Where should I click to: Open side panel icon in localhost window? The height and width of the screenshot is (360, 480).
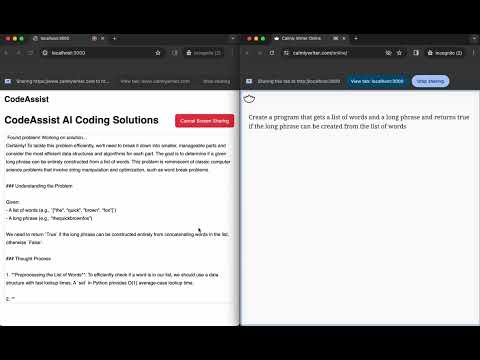pos(175,53)
